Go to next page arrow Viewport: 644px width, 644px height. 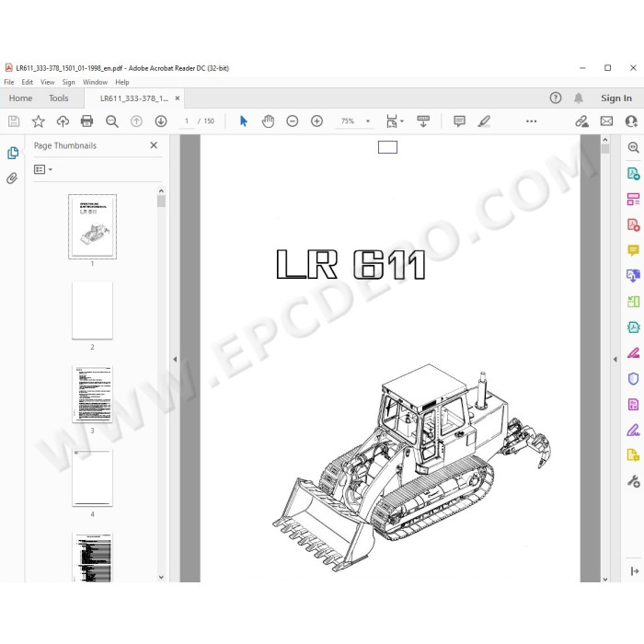[161, 121]
